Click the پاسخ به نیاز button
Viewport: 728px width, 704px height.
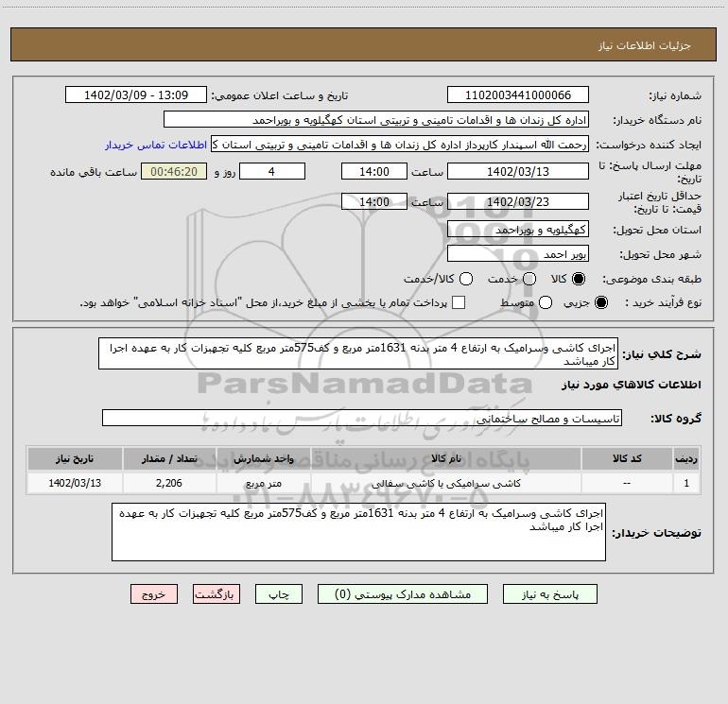click(x=549, y=594)
